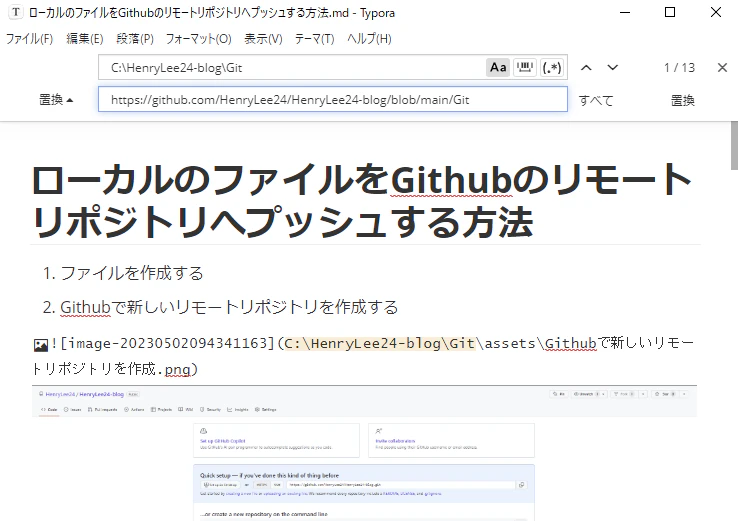Viewport: 738px width, 521px height.
Task: Go to previous search match arrow
Action: coord(586,68)
